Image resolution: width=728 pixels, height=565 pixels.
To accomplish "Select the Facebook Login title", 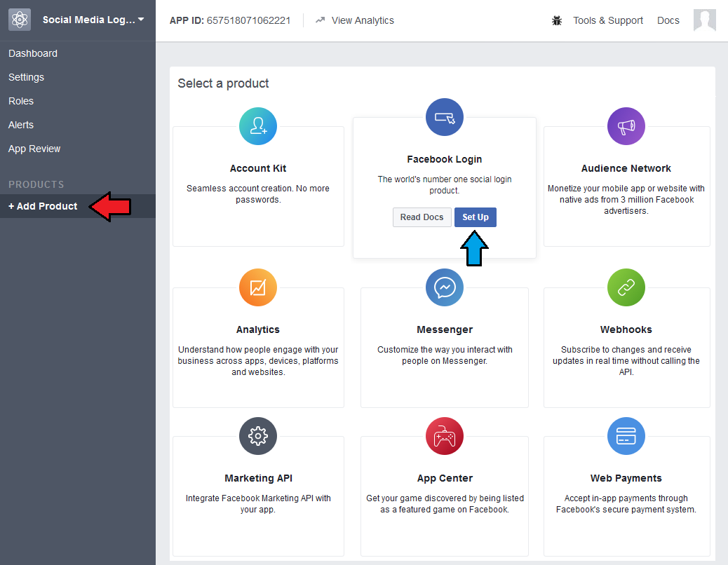I will click(x=445, y=159).
